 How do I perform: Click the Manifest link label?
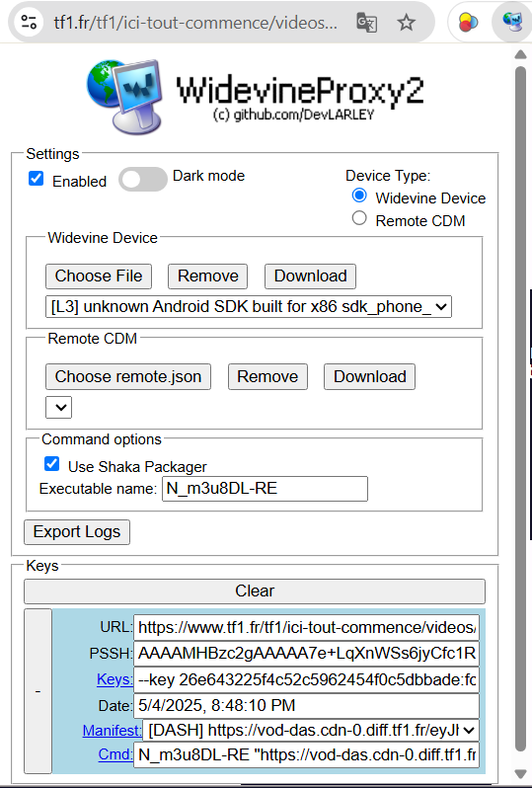pos(113,730)
